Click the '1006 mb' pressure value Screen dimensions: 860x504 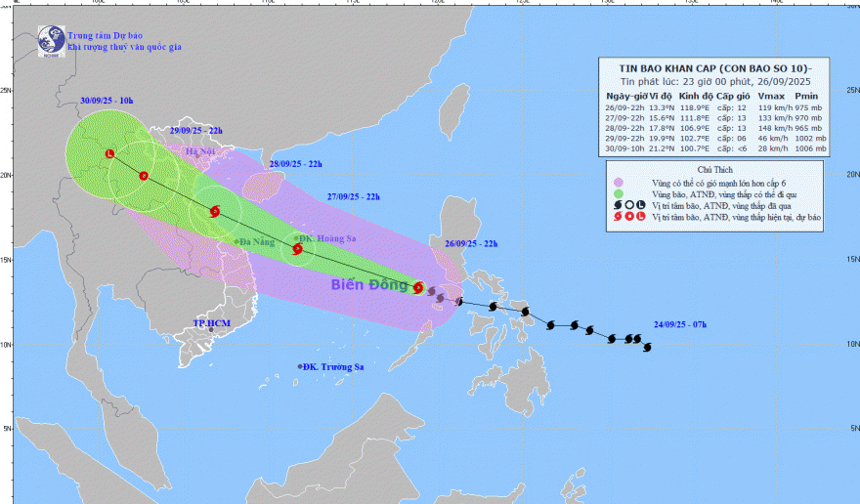point(810,148)
